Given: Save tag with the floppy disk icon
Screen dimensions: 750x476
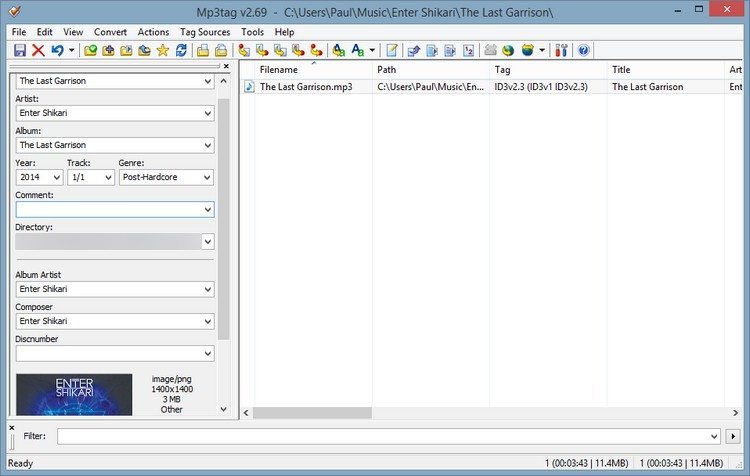Looking at the screenshot, I should [20, 50].
